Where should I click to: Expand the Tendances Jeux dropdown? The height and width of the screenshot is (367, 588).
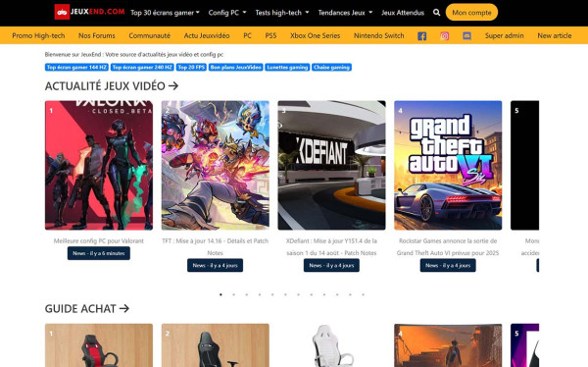tap(345, 13)
